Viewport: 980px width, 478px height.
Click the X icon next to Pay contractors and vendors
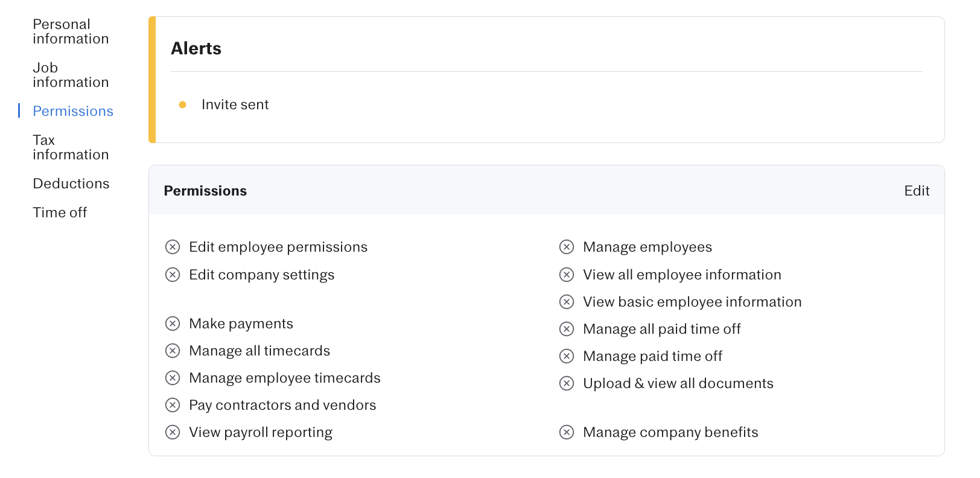click(x=173, y=405)
